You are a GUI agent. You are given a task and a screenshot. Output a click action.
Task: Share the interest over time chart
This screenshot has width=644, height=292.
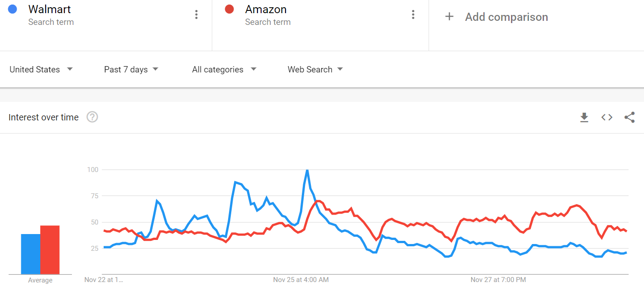tap(630, 117)
